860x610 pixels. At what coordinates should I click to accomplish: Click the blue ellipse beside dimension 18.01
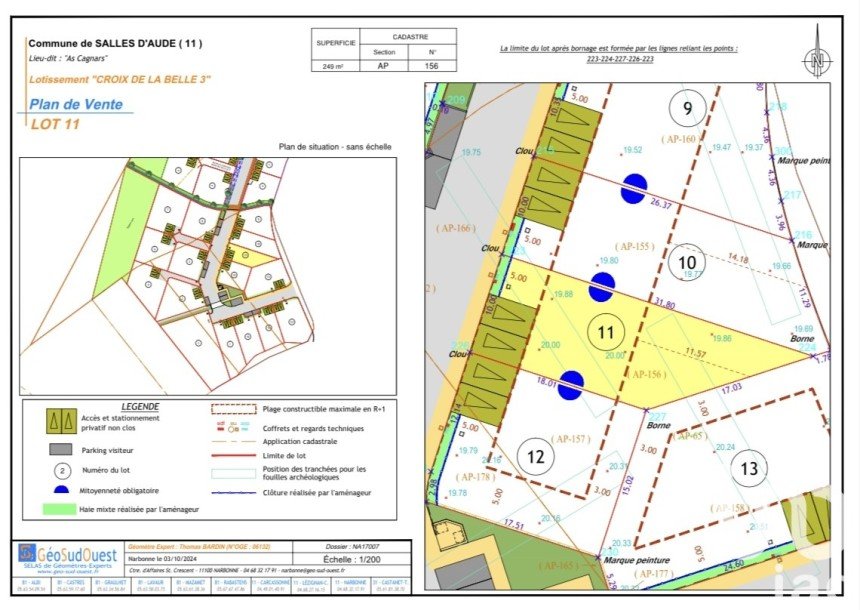(x=570, y=385)
